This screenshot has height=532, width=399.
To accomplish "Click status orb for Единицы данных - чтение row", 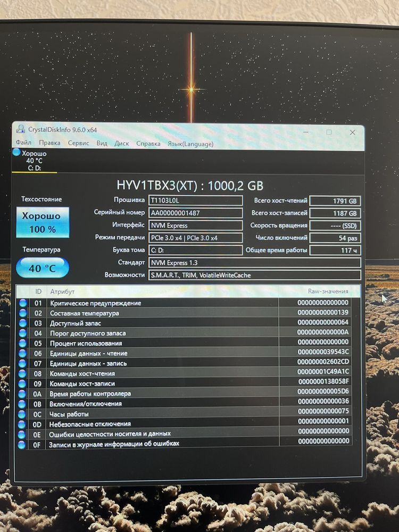I will point(22,353).
